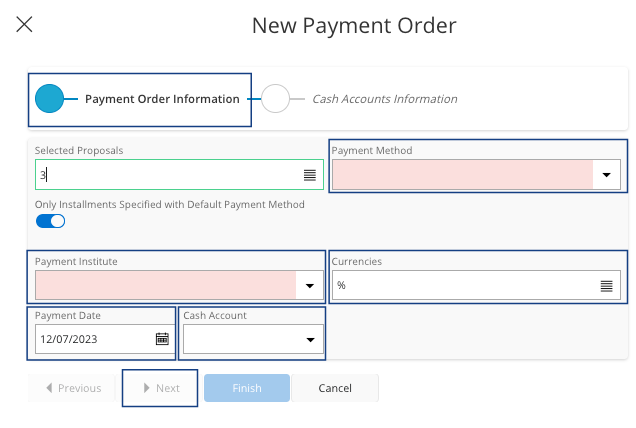Select the Payment Order Information step label
Image resolution: width=636 pixels, height=428 pixels.
(162, 99)
